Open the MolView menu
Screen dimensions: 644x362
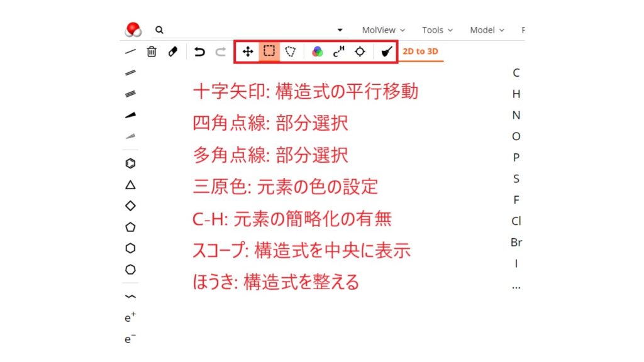[379, 30]
